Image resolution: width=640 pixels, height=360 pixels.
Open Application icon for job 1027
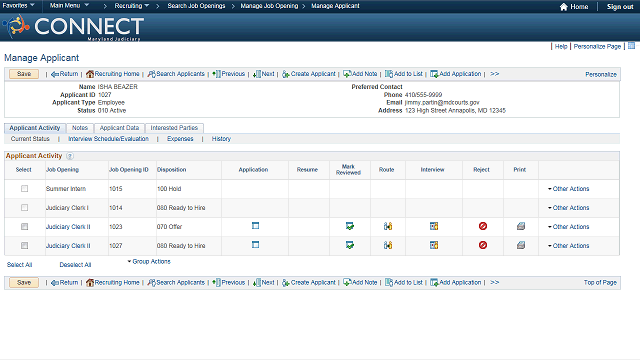tap(256, 245)
